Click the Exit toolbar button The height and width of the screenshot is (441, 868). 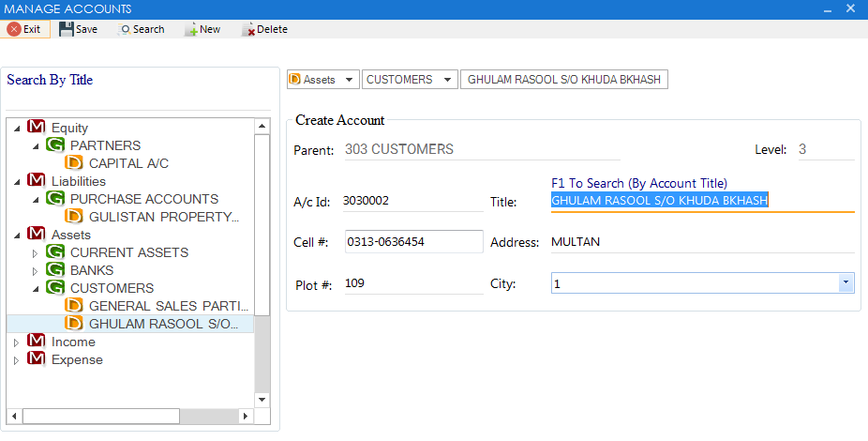23,29
